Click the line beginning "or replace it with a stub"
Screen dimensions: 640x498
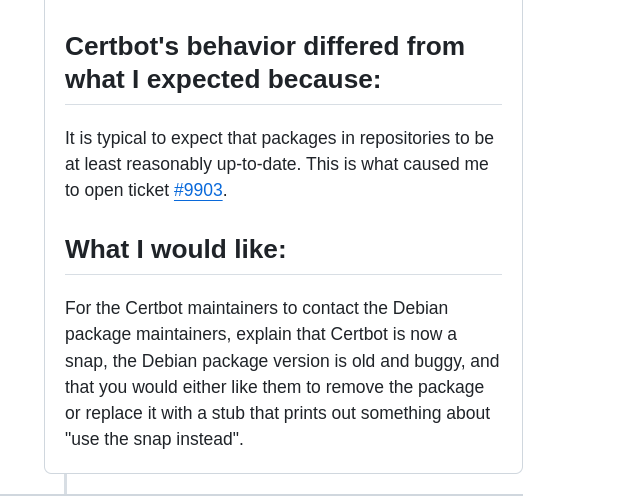tap(278, 413)
